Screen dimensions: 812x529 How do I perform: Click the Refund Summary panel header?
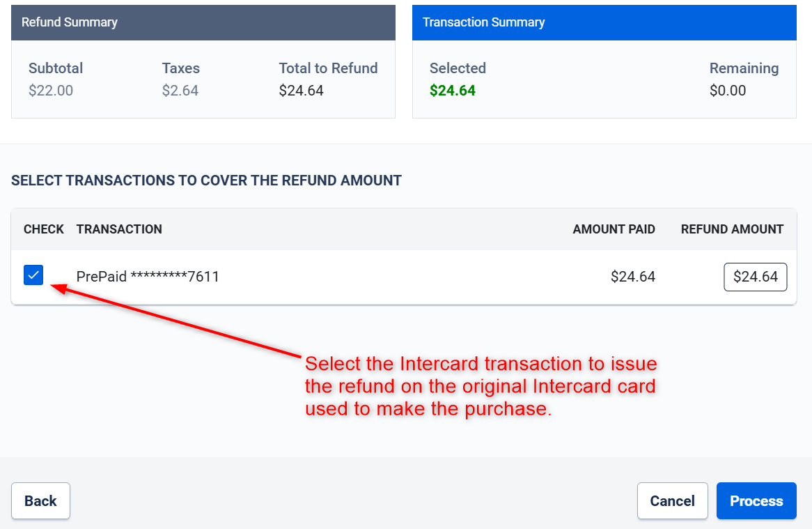coord(203,22)
